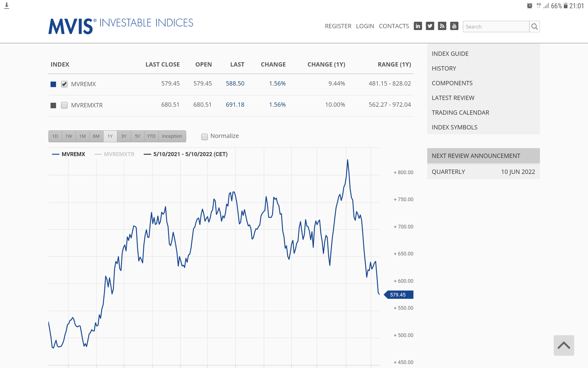This screenshot has width=588, height=368.
Task: Open the Twitter social icon
Action: click(430, 26)
